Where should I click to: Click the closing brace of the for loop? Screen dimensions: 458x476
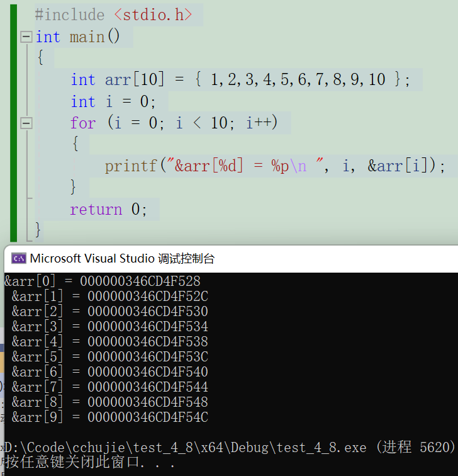(73, 187)
